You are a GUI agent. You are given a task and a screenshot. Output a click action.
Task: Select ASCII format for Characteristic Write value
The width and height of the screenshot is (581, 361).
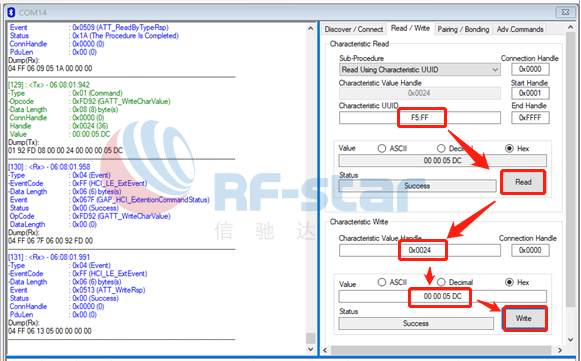click(x=382, y=282)
